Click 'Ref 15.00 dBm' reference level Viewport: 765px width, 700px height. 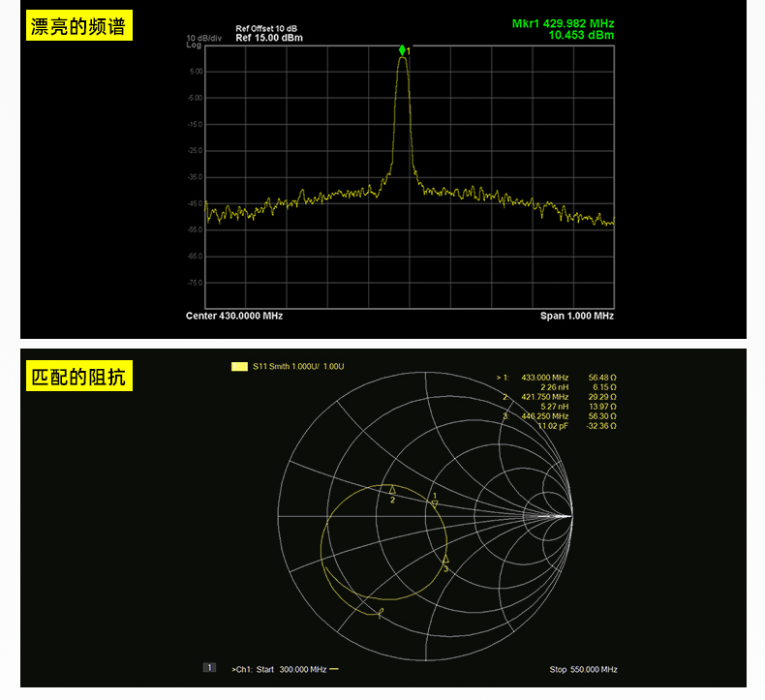click(269, 38)
